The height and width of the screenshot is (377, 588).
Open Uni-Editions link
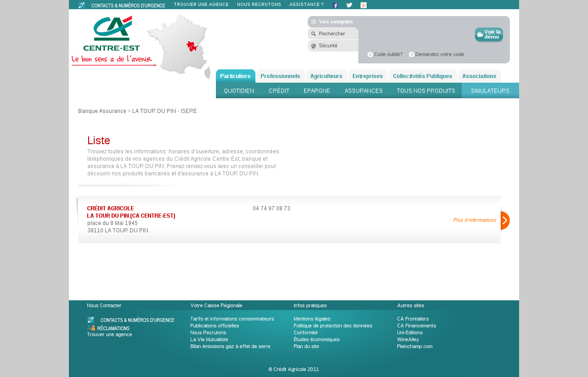point(410,332)
